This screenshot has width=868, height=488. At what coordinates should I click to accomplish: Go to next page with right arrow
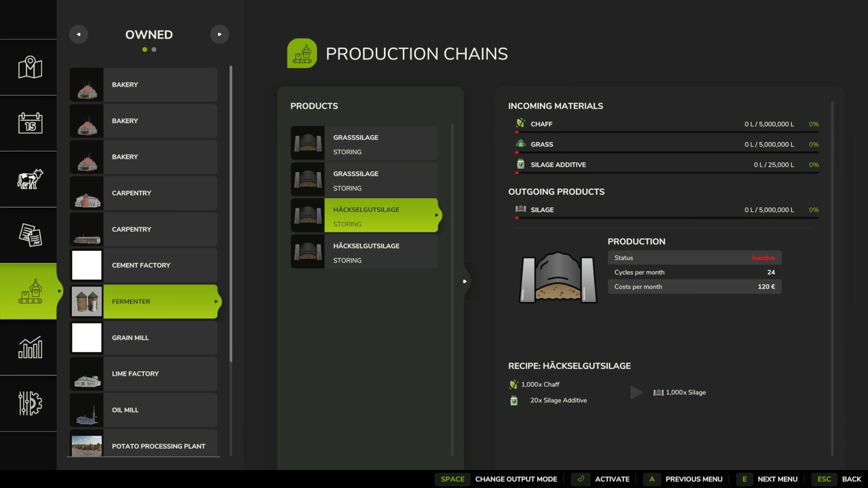[x=220, y=34]
